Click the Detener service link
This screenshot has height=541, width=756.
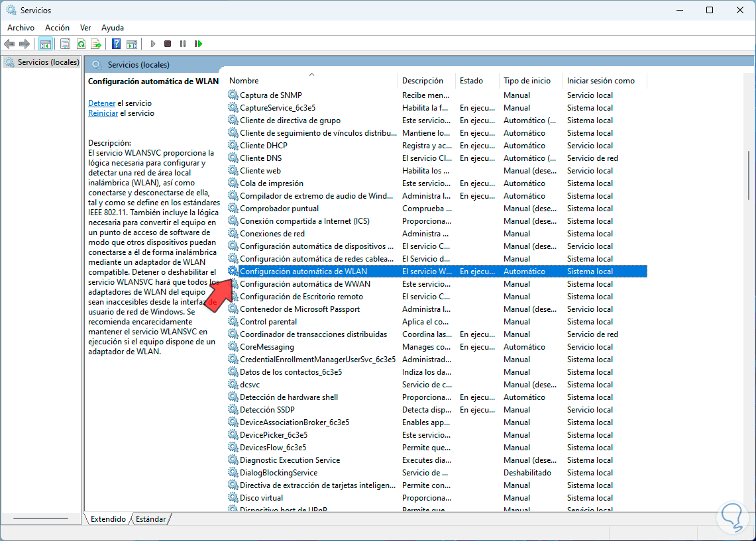[x=102, y=103]
